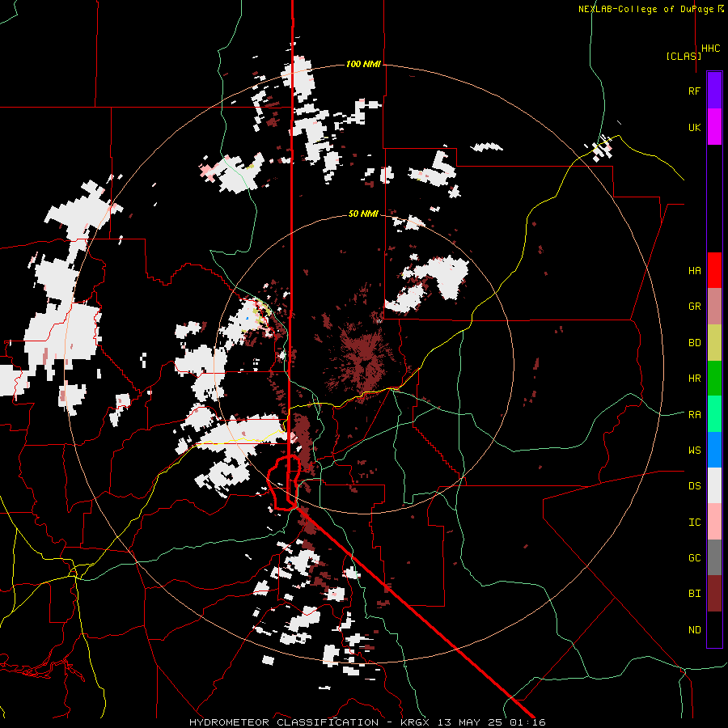
Task: Click the RA light green swatch
Action: (714, 414)
